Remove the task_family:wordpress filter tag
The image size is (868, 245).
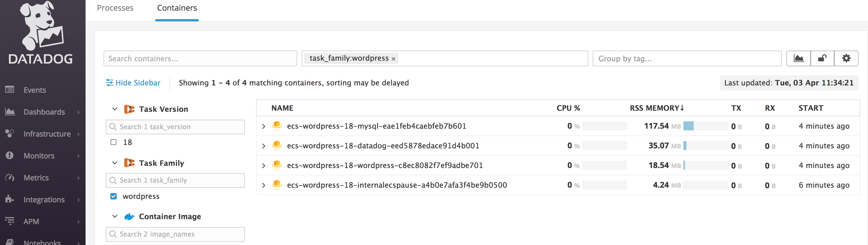393,59
